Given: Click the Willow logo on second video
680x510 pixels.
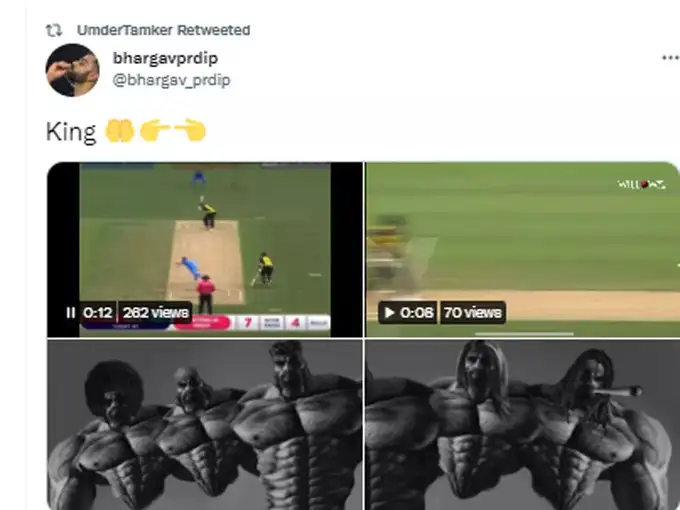Looking at the screenshot, I should click(641, 184).
